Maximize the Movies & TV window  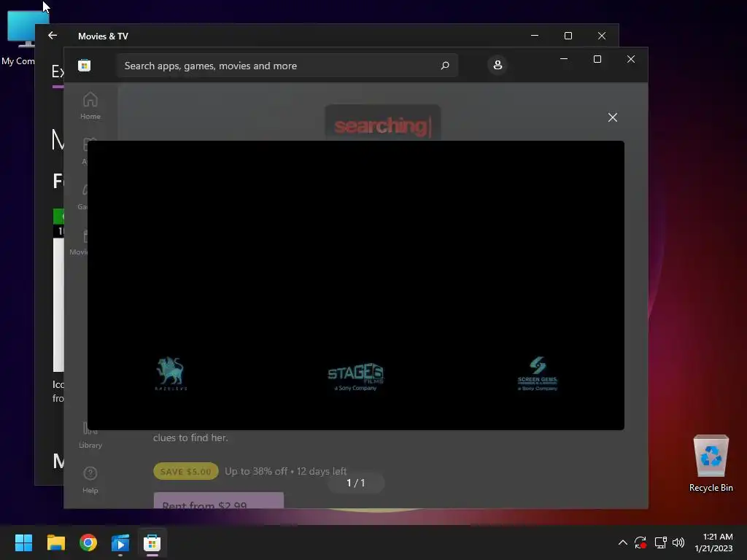[x=568, y=36]
